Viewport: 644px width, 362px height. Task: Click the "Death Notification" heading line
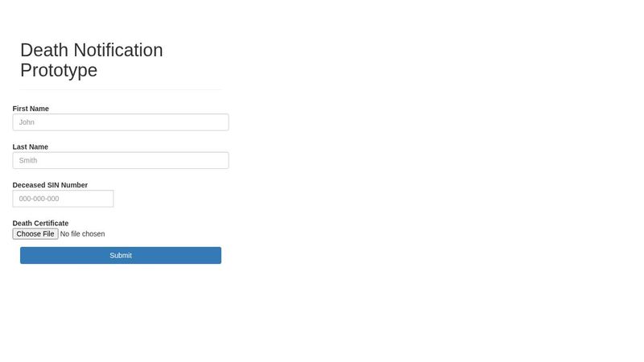(x=91, y=50)
